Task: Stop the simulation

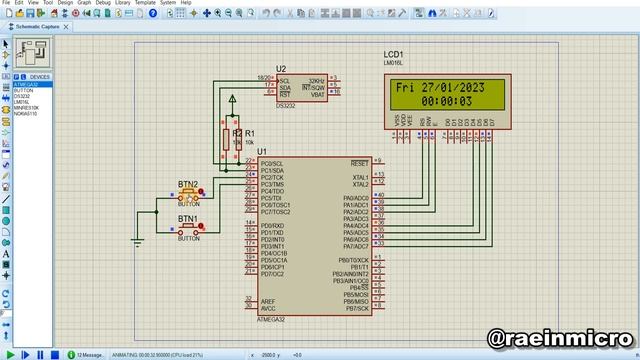Action: [55, 355]
